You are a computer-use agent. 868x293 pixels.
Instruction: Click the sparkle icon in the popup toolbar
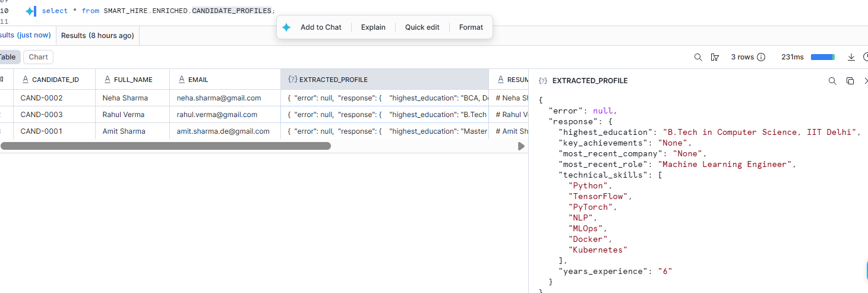click(286, 27)
